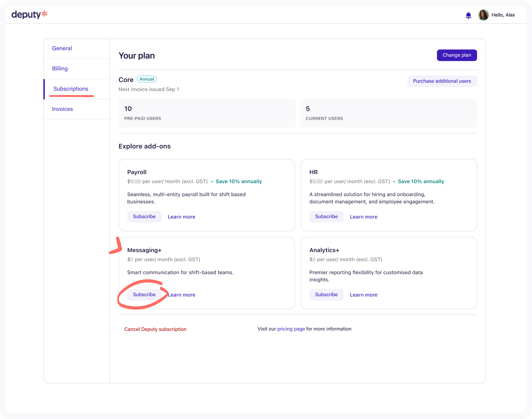Viewport: 532px width, 419px height.
Task: Subscribe to the Messaging+ add-on
Action: click(144, 295)
